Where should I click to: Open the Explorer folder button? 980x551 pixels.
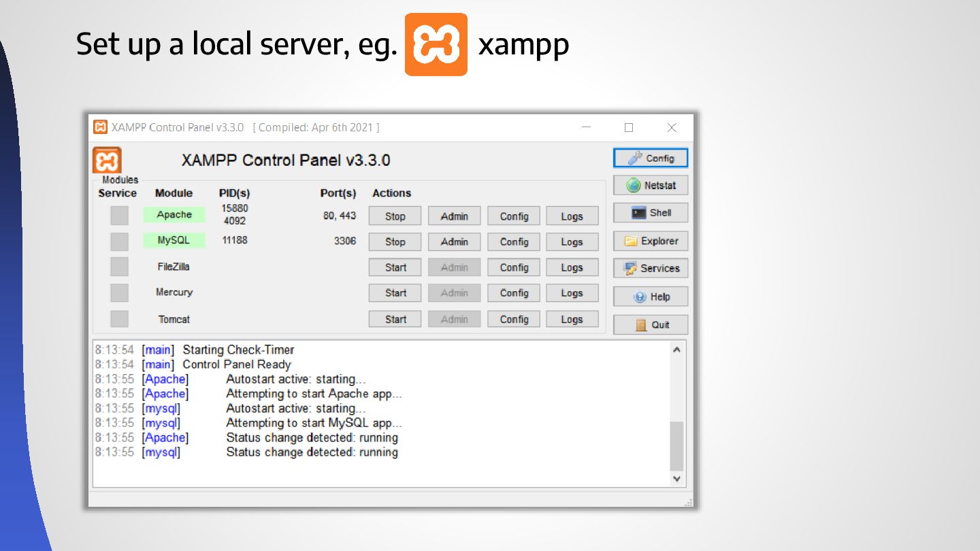pyautogui.click(x=651, y=241)
